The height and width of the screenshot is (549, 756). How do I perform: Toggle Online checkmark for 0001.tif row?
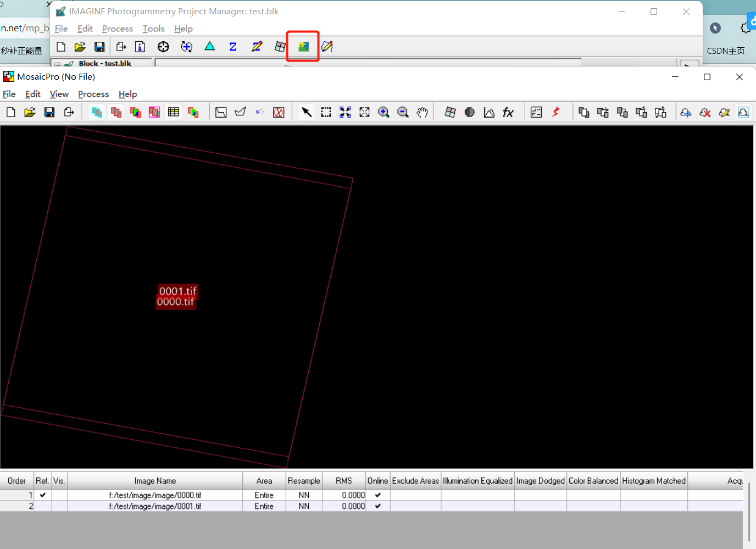[378, 506]
